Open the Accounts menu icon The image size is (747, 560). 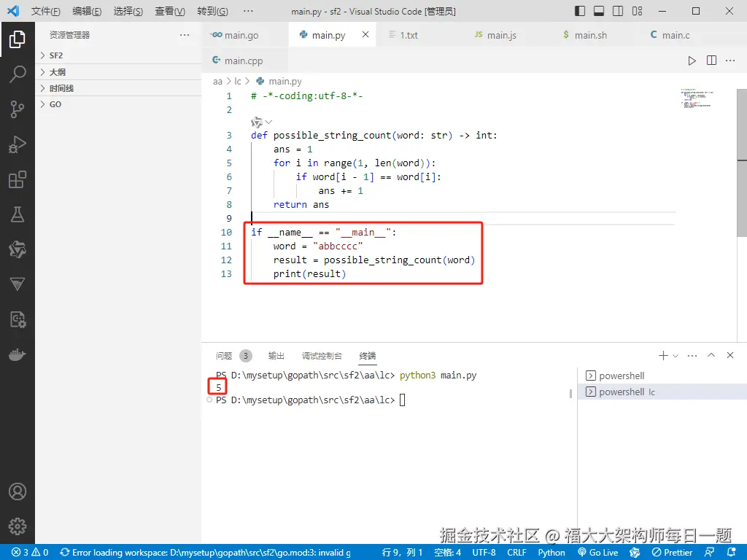click(x=18, y=491)
